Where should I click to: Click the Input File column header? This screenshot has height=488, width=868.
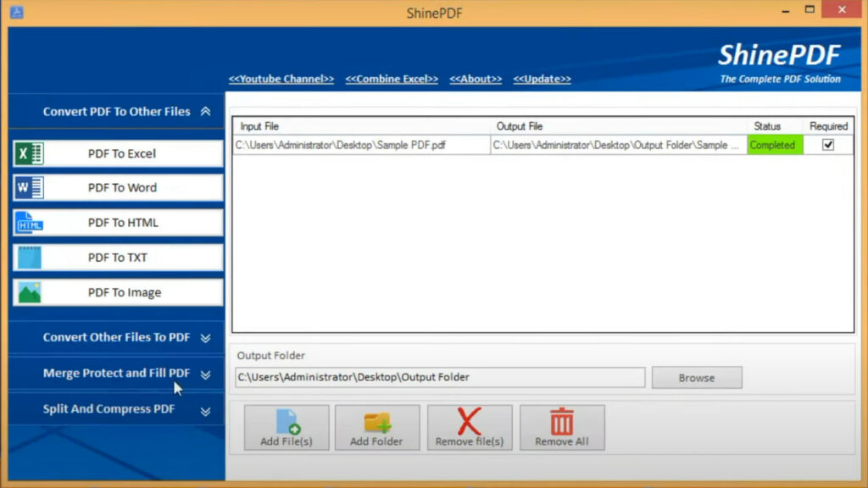362,126
